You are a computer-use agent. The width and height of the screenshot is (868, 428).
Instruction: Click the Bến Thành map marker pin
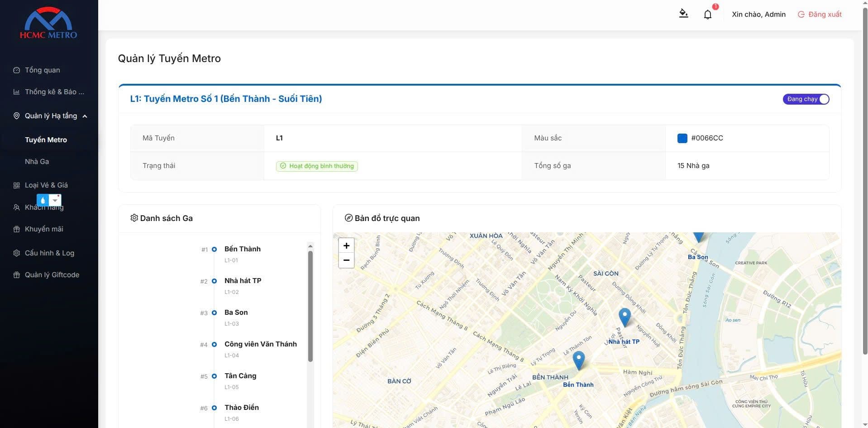[578, 361]
